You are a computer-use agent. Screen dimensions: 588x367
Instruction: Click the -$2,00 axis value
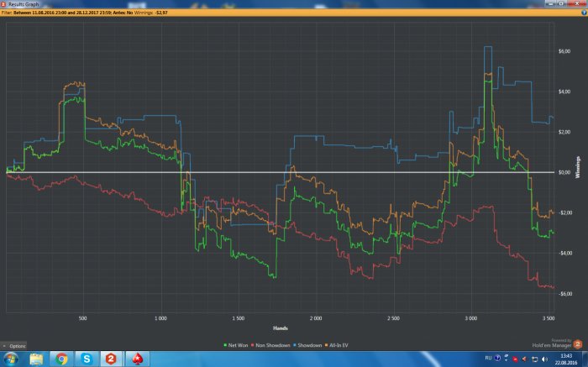[x=564, y=213]
